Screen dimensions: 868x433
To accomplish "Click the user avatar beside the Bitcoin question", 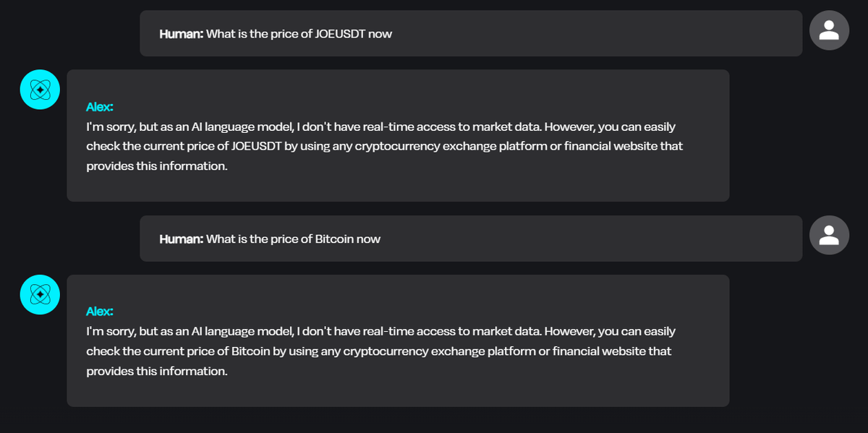I will 829,235.
